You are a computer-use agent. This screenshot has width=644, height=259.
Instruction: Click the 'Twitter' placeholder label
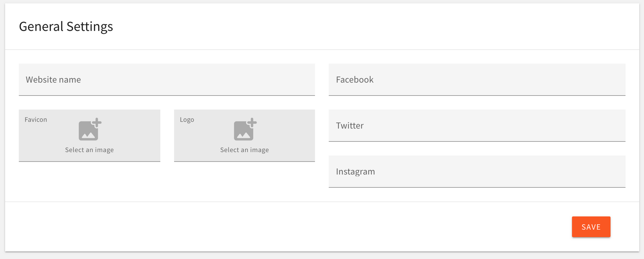click(350, 126)
